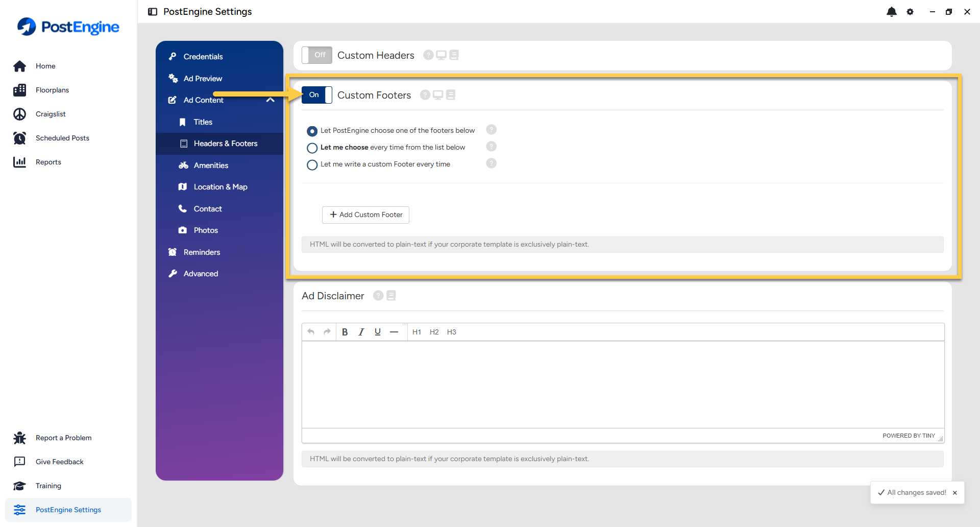The height and width of the screenshot is (527, 980).
Task: Turn on the Custom Headers switch
Action: pyautogui.click(x=317, y=55)
